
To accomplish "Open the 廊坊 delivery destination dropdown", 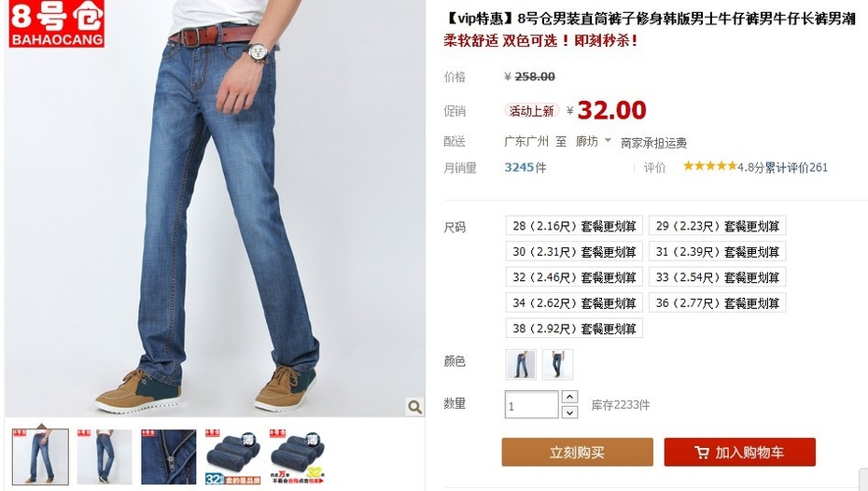I will click(593, 141).
